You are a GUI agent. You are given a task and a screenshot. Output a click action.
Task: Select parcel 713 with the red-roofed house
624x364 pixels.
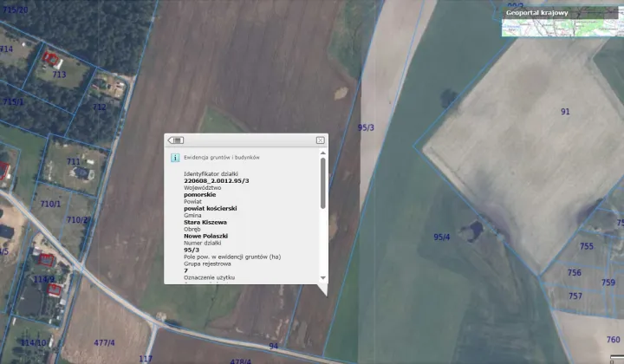(58, 74)
